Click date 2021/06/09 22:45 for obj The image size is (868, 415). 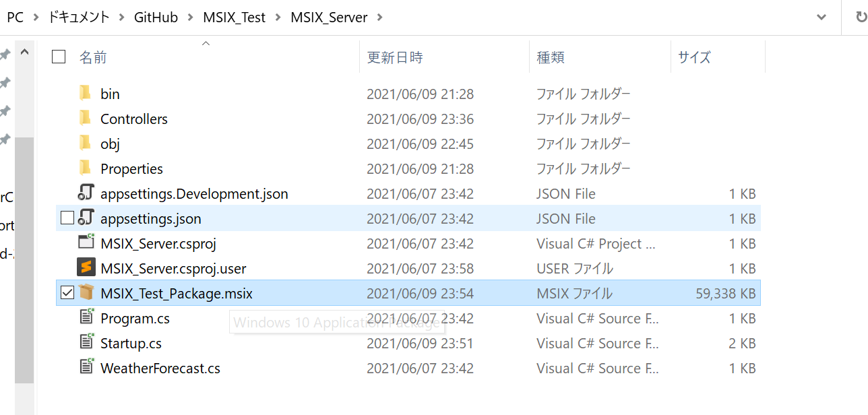coord(420,143)
